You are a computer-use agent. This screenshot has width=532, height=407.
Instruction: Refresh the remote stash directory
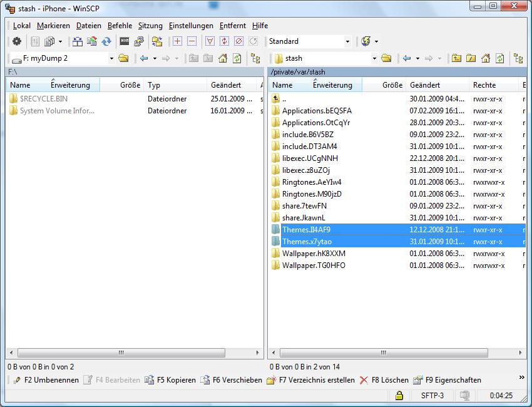click(x=499, y=58)
